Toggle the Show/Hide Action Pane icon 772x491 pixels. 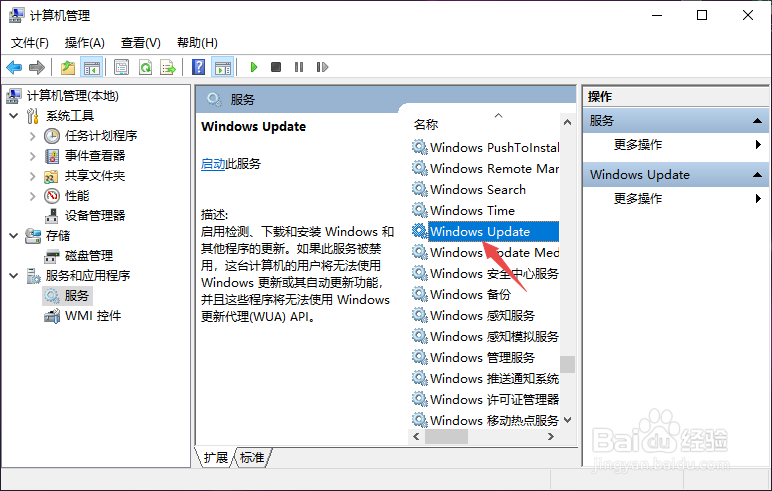click(223, 67)
